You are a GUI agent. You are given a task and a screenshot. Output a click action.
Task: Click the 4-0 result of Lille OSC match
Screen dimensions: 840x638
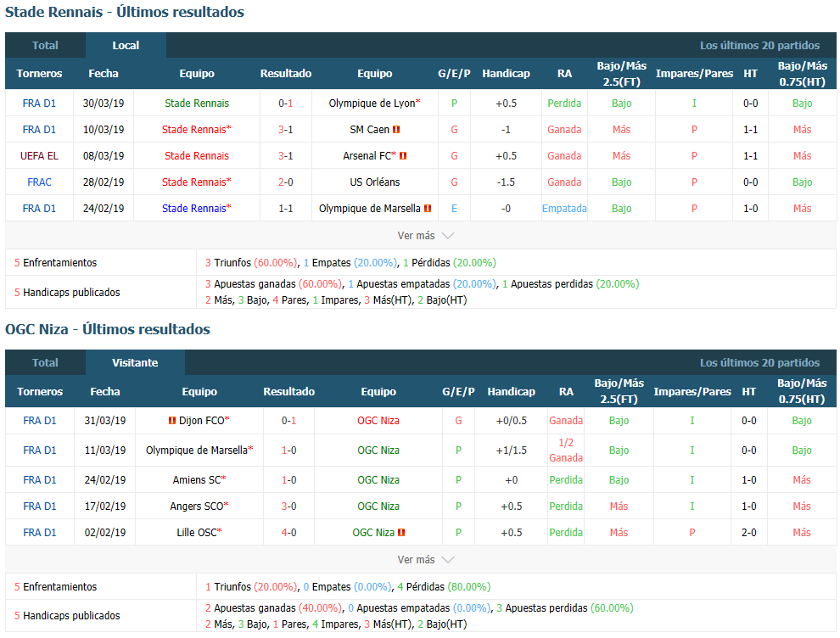[288, 533]
